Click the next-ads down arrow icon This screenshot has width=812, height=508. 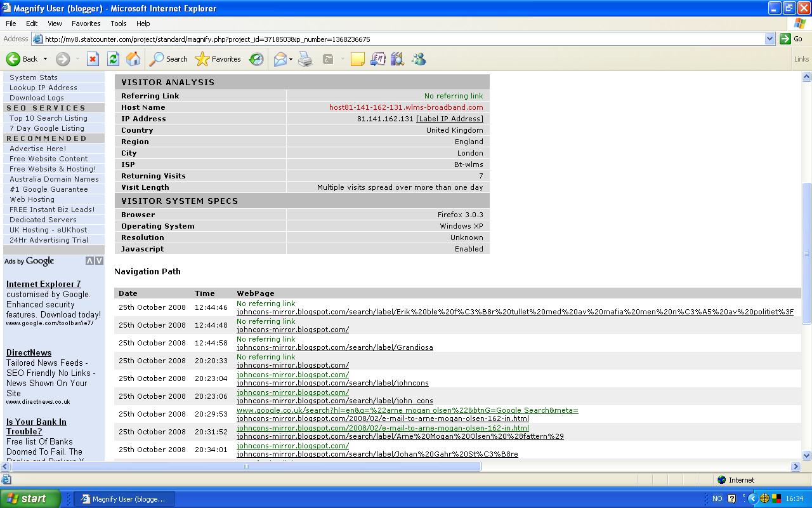click(98, 261)
